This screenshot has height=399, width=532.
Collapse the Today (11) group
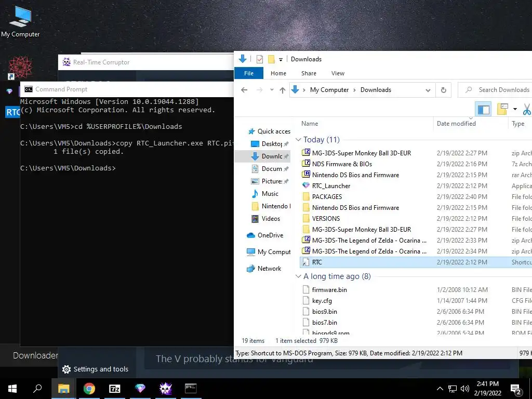[x=298, y=140]
